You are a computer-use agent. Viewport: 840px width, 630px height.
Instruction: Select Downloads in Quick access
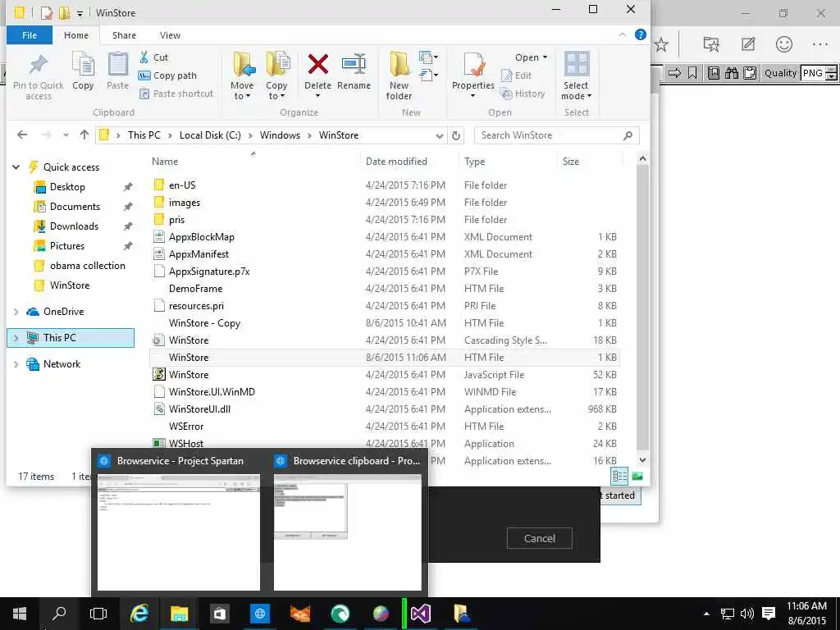pos(74,226)
